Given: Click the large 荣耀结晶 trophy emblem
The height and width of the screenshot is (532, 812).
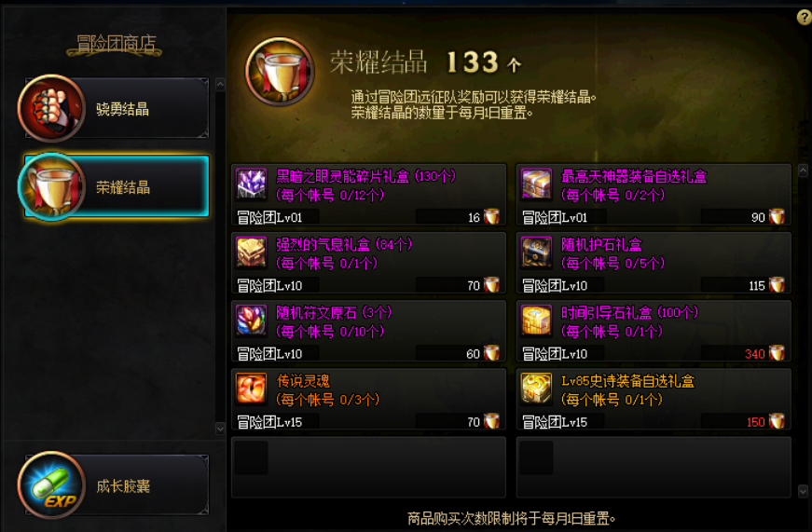Looking at the screenshot, I should pos(281,72).
